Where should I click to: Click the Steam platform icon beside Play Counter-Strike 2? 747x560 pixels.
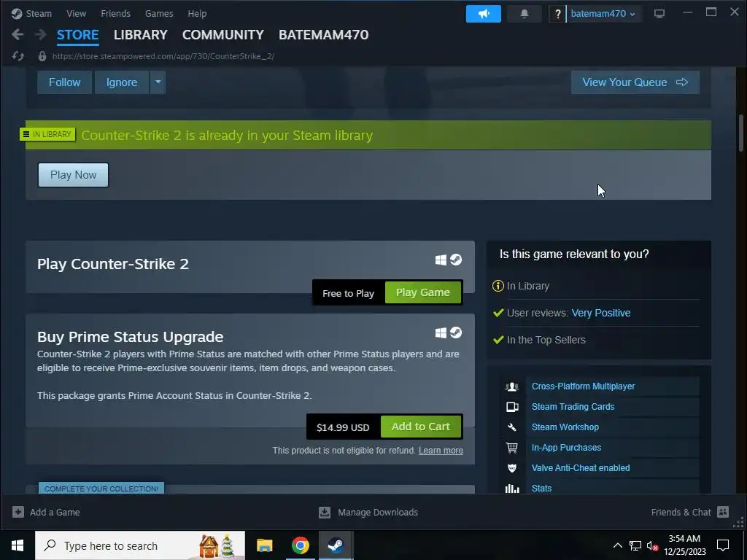[456, 260]
